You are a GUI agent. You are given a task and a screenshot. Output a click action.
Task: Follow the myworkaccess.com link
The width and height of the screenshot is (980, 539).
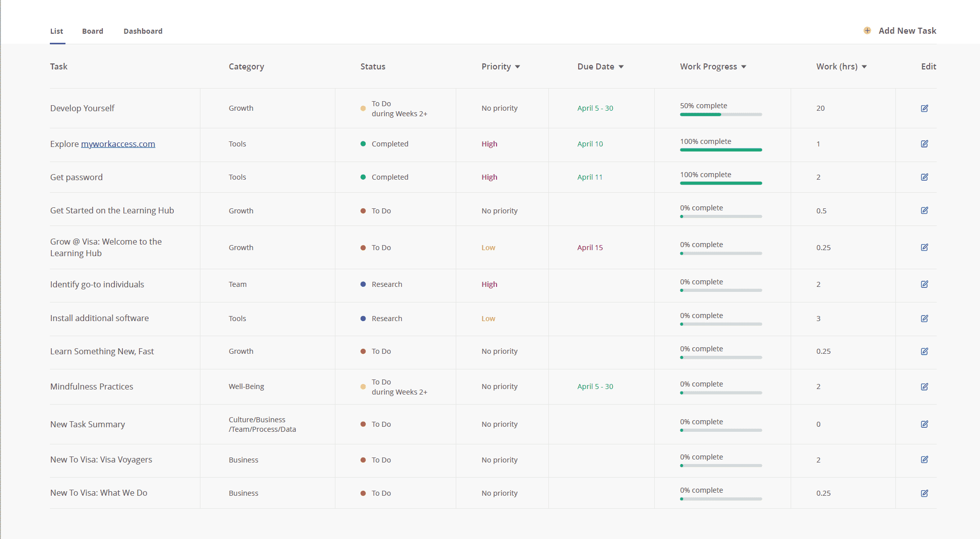pos(118,144)
